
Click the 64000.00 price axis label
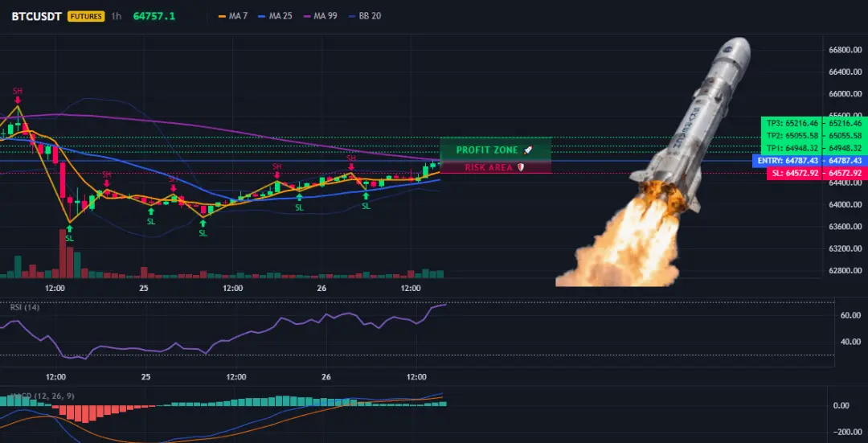point(845,204)
